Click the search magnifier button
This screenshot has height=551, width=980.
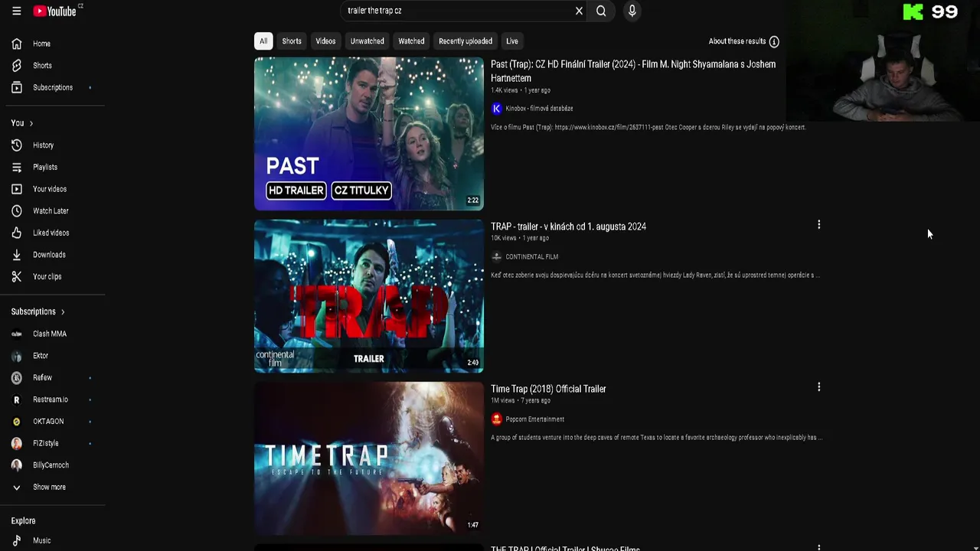[601, 11]
